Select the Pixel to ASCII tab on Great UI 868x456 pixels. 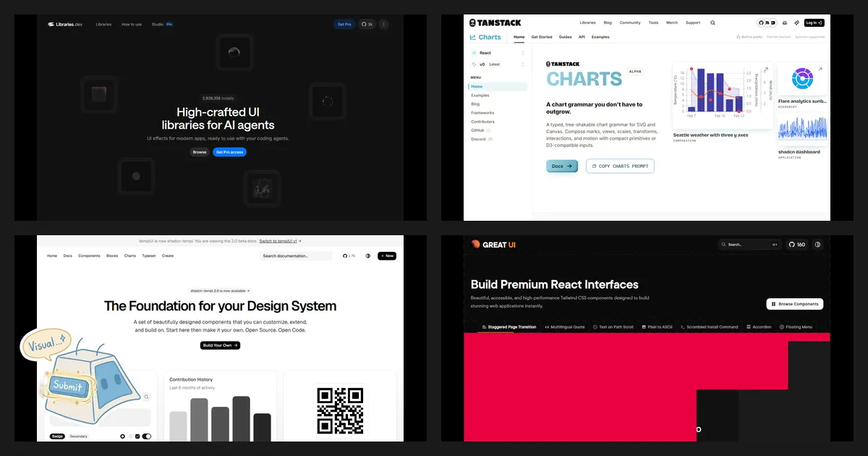coord(657,327)
